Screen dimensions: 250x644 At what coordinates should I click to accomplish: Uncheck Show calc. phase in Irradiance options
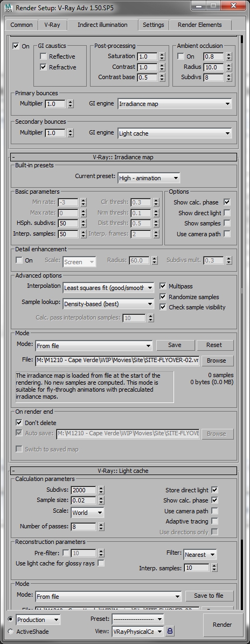pyautogui.click(x=227, y=202)
